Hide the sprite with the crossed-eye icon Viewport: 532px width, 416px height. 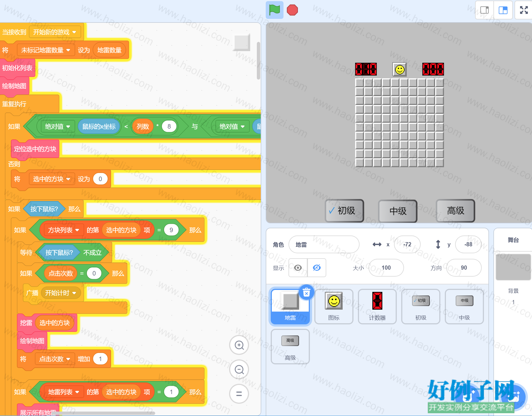point(317,268)
